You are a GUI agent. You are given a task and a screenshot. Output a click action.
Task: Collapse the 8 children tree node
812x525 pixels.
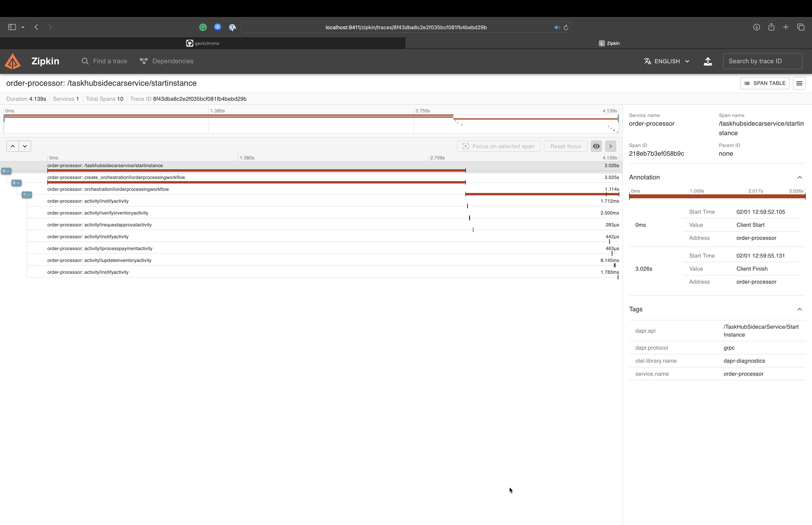[x=16, y=183]
